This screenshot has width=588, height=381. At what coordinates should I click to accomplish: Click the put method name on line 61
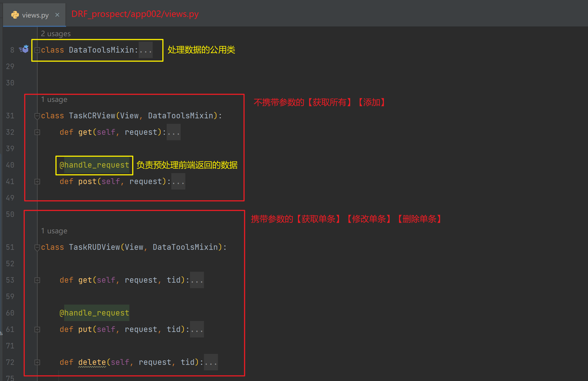click(85, 329)
